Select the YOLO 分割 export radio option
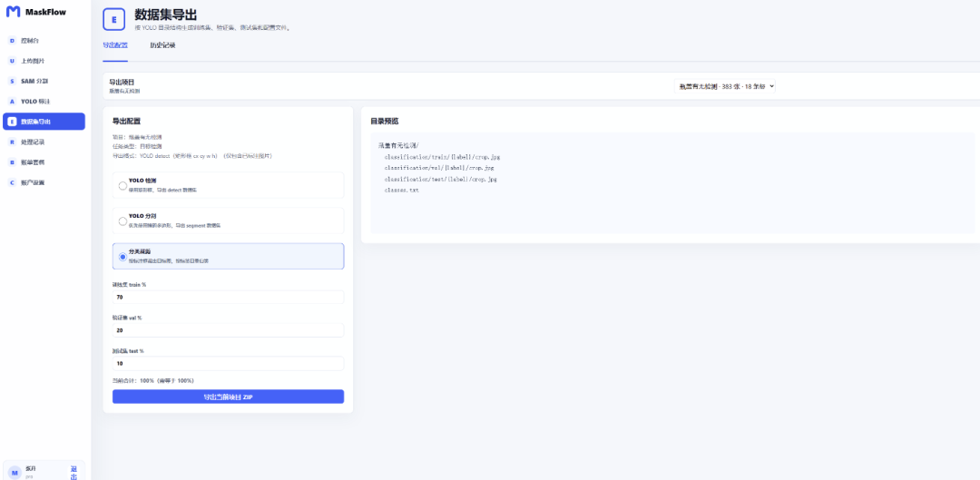 pyautogui.click(x=123, y=221)
